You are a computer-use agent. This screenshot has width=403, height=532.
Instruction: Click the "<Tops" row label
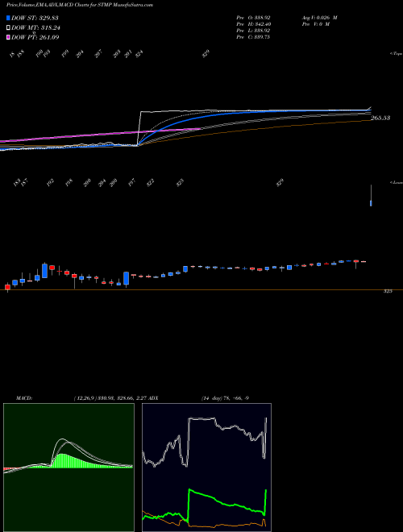coord(397,54)
